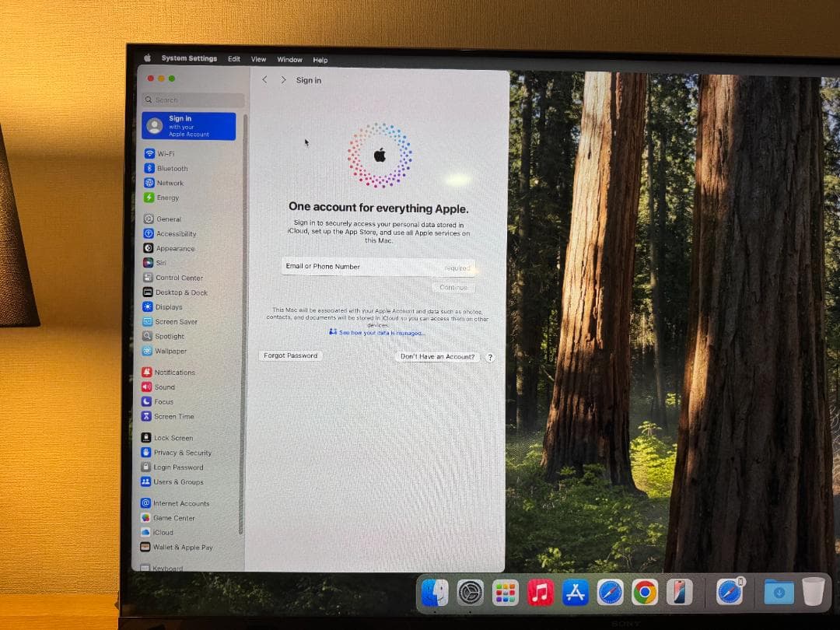Click the Forgot Password button

290,355
